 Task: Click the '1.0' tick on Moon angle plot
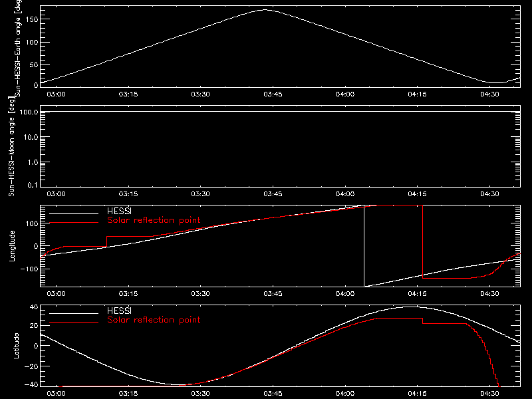tap(33, 162)
